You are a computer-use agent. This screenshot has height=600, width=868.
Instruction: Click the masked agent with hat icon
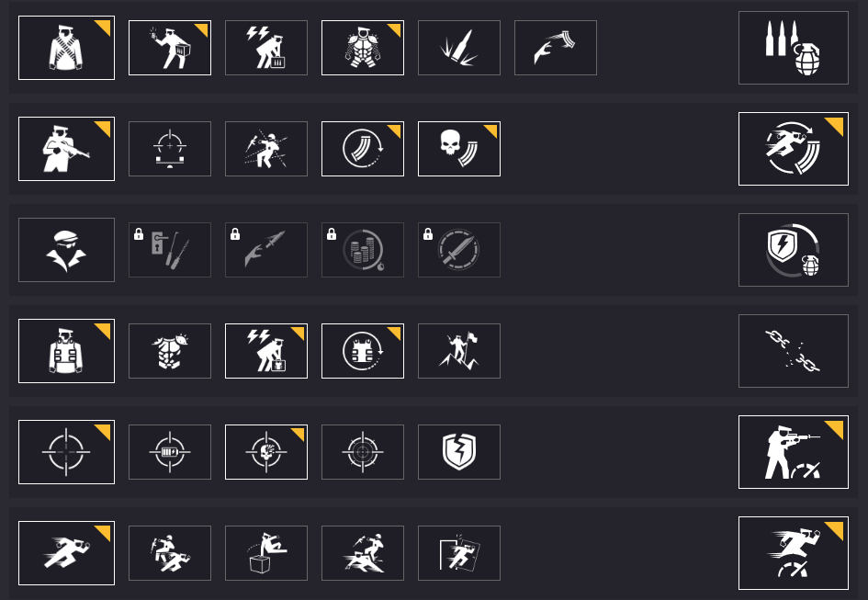point(66,250)
